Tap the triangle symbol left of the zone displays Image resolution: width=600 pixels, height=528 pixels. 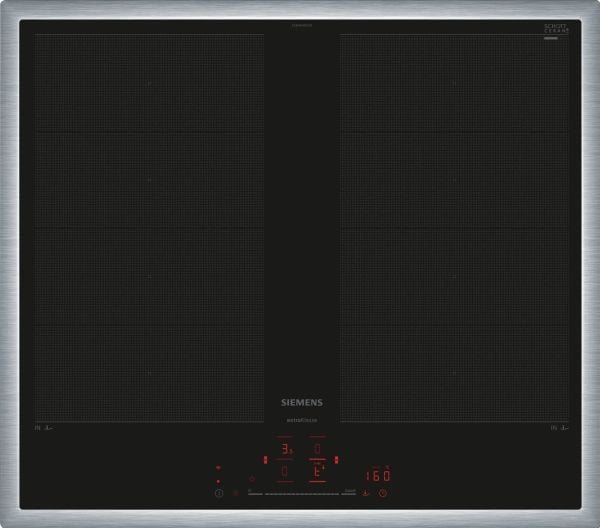[252, 479]
